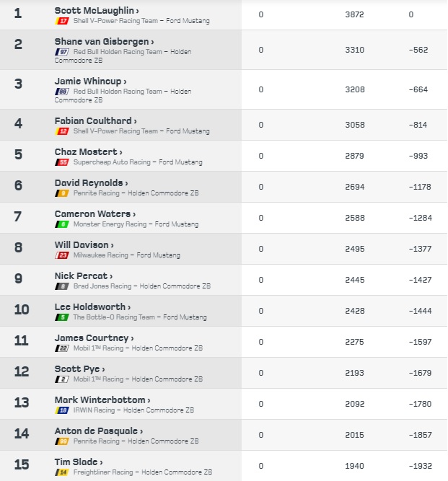Click the number 88 car badge
448x481 pixels.
61,92
